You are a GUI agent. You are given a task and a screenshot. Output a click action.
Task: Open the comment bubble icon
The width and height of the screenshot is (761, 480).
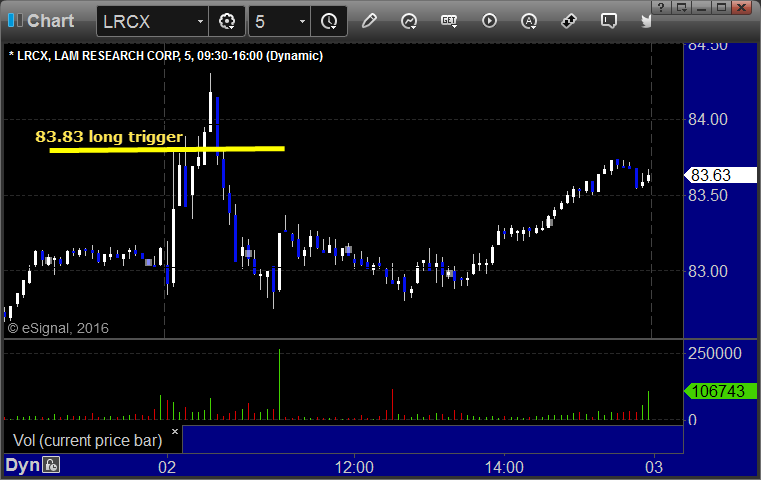click(x=609, y=21)
